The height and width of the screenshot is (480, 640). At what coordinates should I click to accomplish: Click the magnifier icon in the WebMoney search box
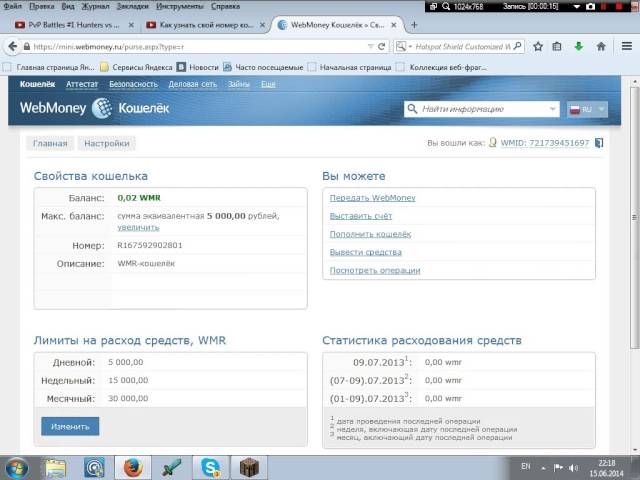pos(412,109)
